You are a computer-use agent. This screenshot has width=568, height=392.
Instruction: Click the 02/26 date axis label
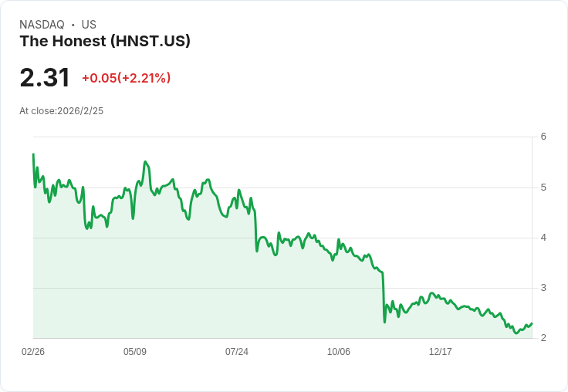(33, 351)
